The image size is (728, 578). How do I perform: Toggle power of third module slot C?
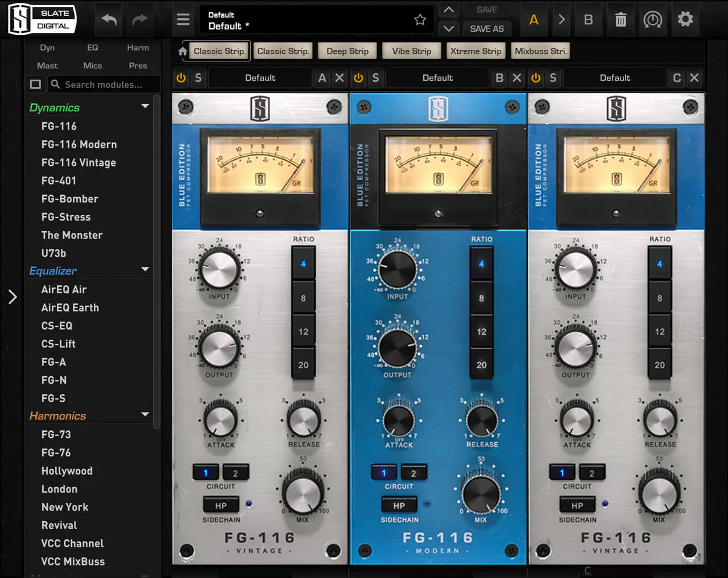pos(536,78)
